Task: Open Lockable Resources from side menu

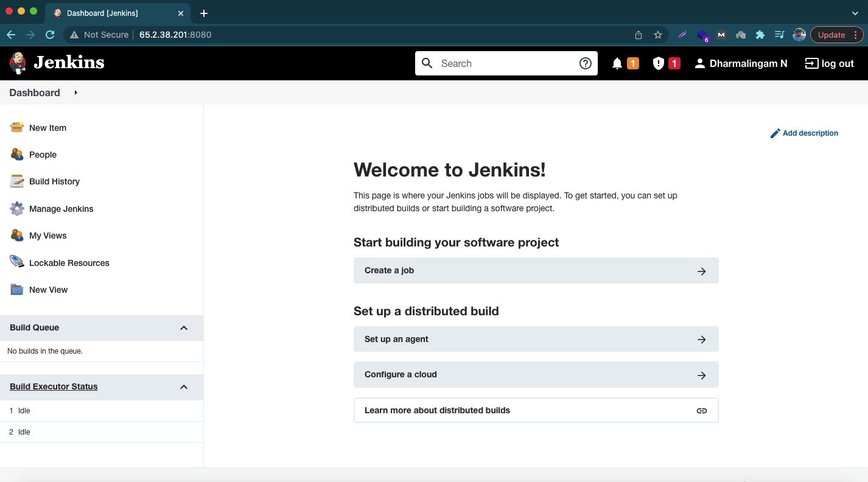Action: click(x=69, y=263)
